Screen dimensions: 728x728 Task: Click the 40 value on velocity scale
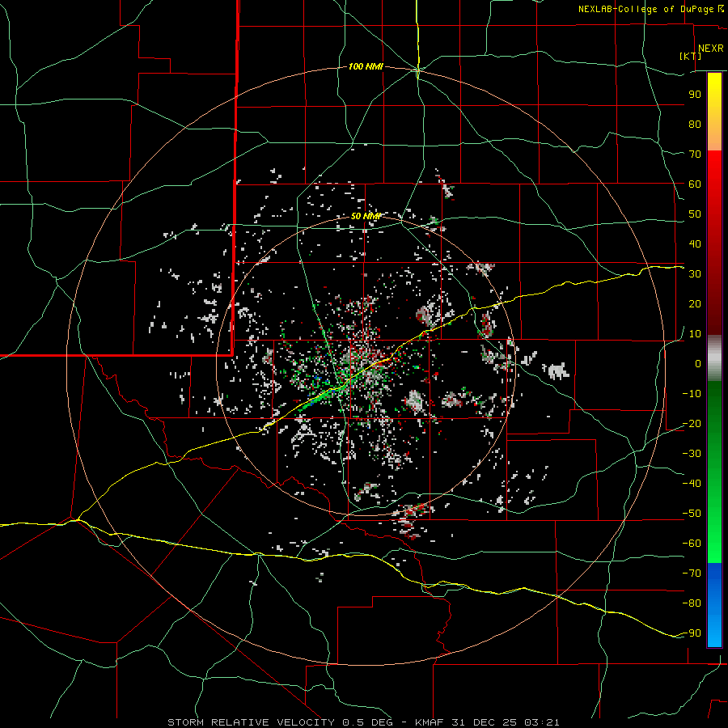(695, 243)
